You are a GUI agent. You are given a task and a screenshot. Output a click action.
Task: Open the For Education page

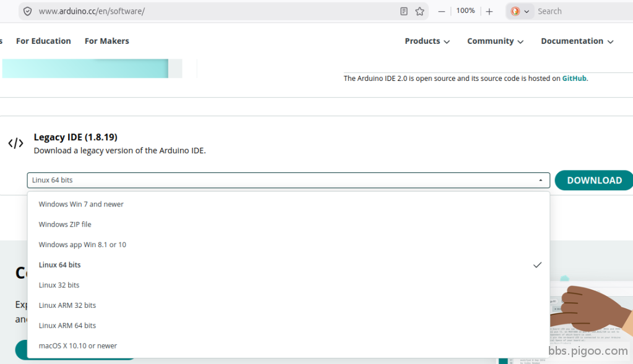[43, 41]
